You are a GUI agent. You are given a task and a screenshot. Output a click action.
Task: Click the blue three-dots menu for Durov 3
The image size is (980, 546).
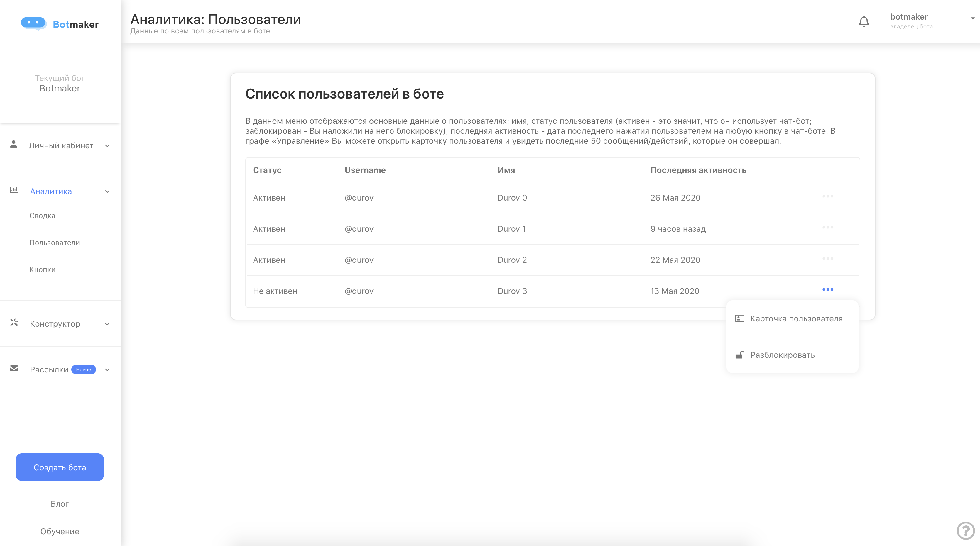827,290
